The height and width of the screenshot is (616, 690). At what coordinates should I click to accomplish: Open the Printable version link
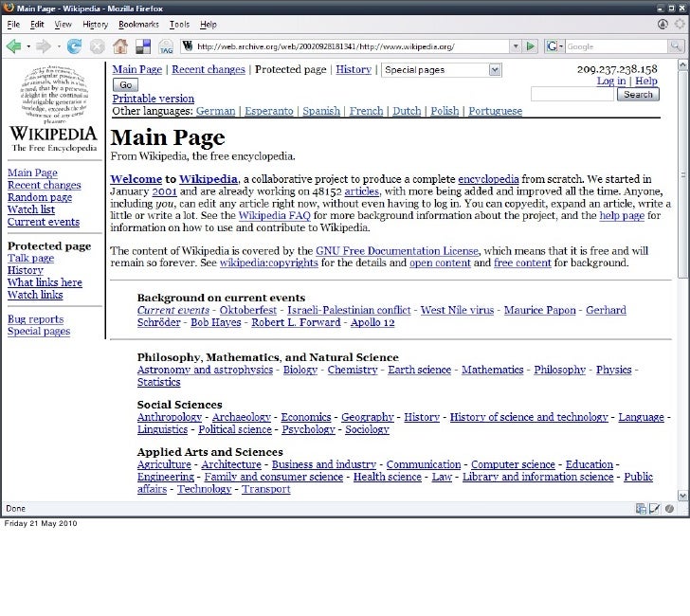(x=154, y=99)
